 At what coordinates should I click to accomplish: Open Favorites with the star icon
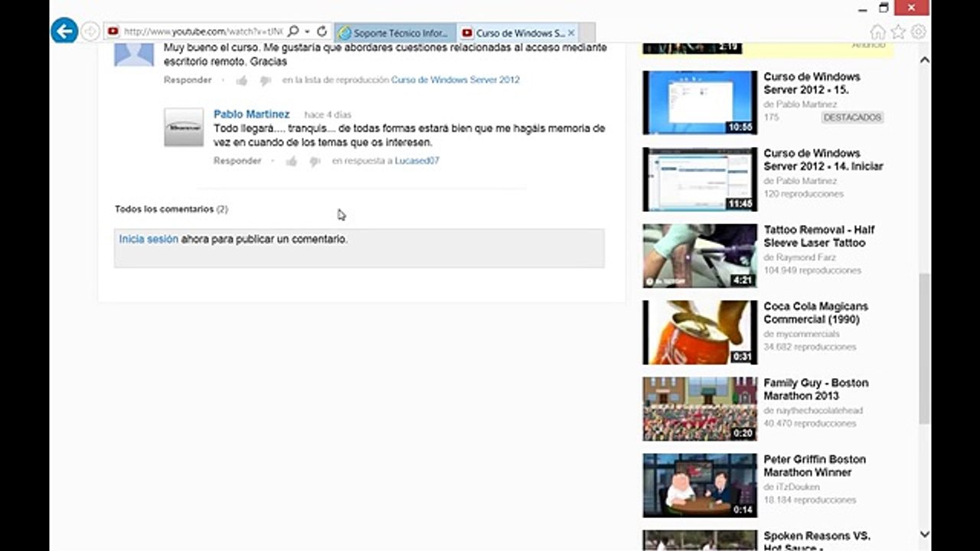(898, 31)
